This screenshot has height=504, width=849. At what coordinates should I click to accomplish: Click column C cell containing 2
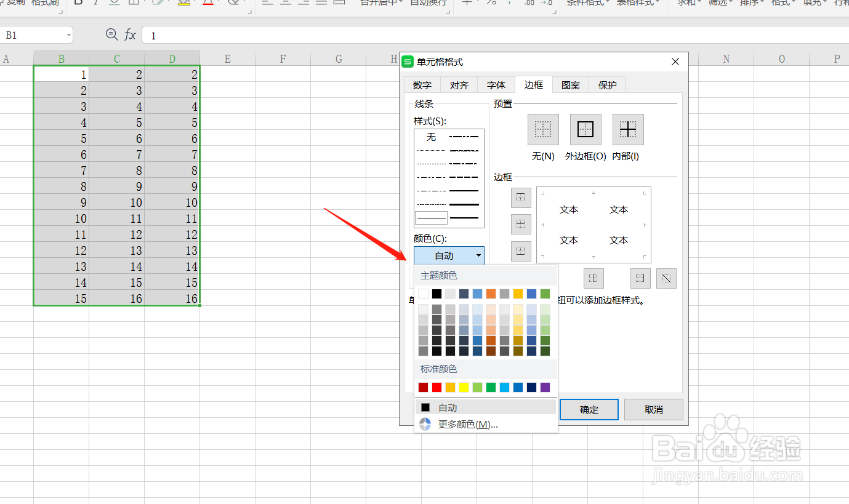pyautogui.click(x=117, y=74)
